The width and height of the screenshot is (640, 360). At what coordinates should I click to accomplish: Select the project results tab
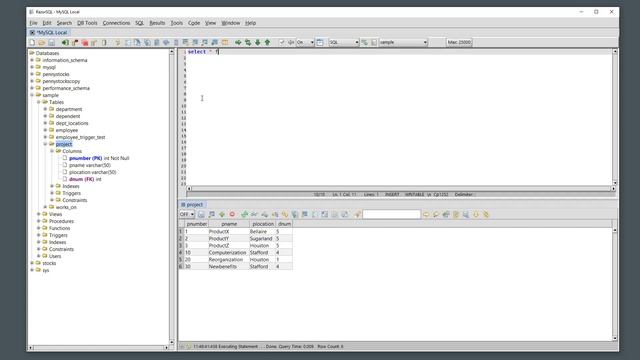click(x=192, y=204)
